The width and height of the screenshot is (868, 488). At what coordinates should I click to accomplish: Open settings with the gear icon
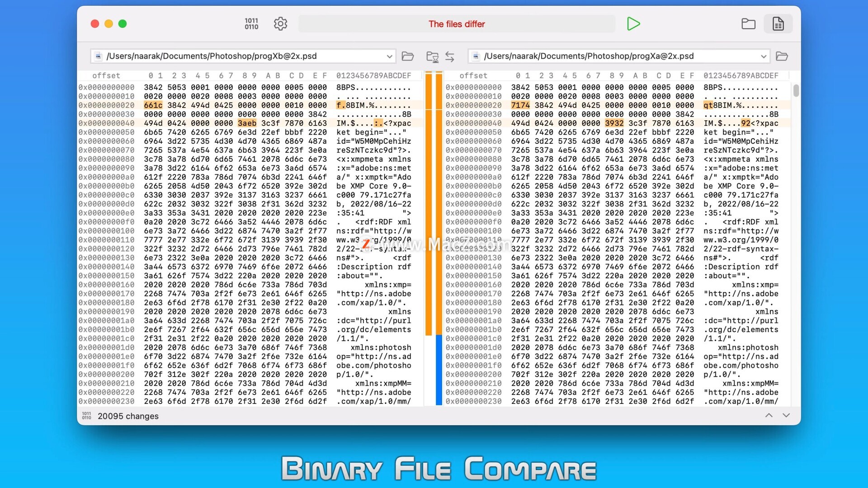[x=281, y=24]
